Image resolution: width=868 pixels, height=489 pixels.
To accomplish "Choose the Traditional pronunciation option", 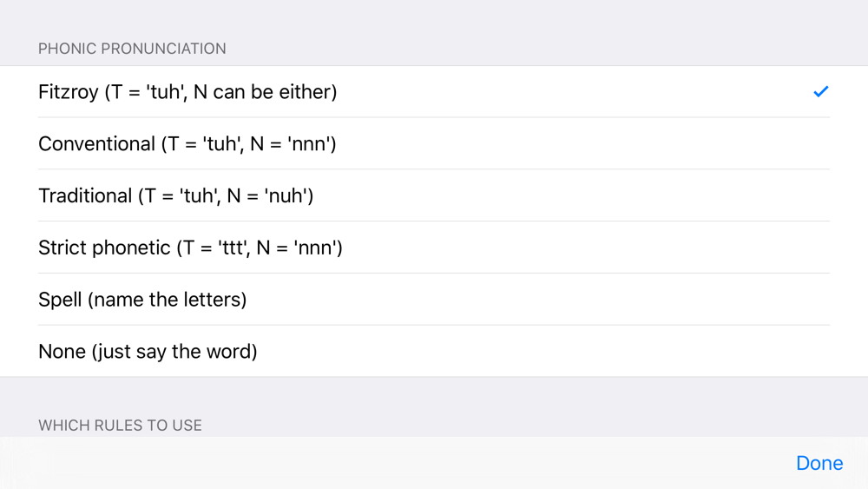I will 434,195.
